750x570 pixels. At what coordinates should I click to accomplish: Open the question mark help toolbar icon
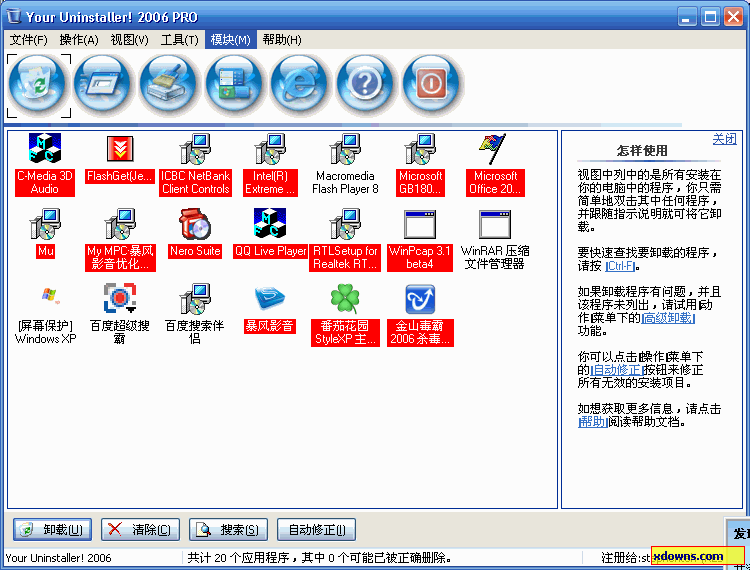click(x=365, y=86)
